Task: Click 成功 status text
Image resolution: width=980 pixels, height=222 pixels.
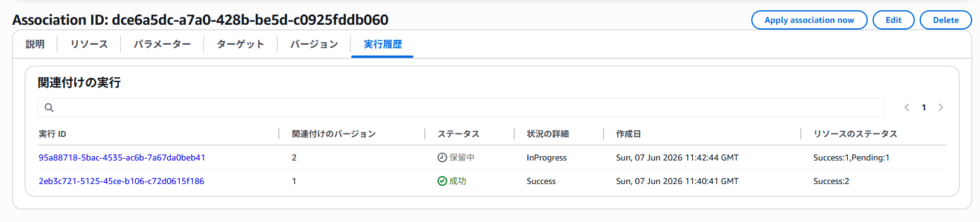Action: (458, 181)
